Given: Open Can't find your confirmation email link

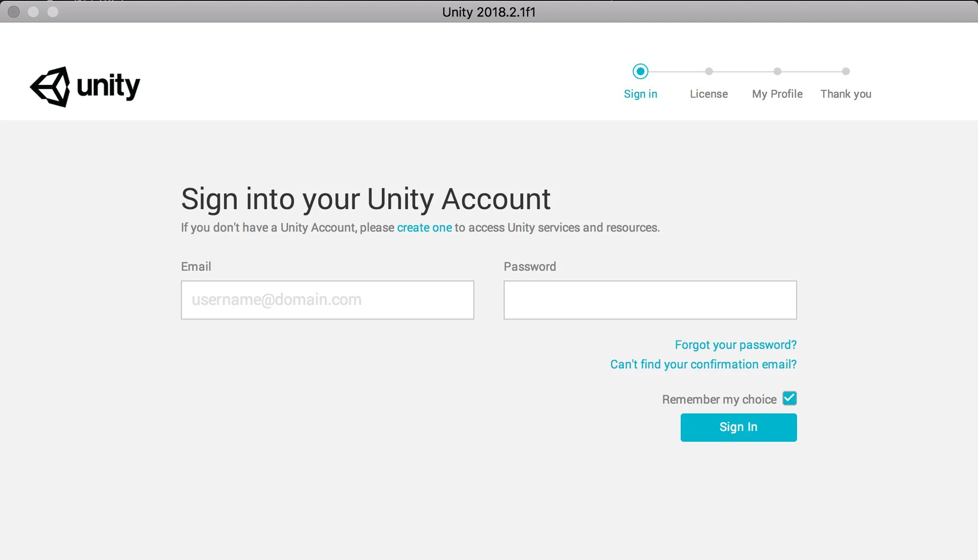Looking at the screenshot, I should tap(703, 365).
